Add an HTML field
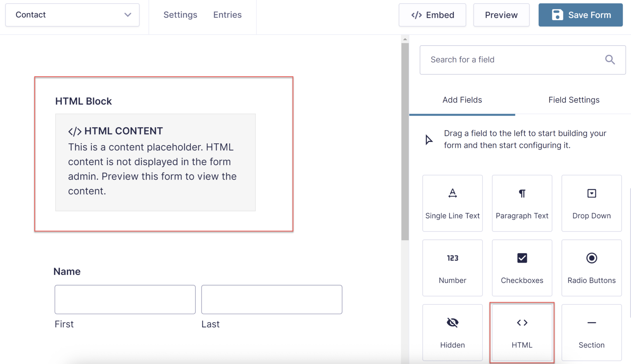The height and width of the screenshot is (364, 631). 522,332
